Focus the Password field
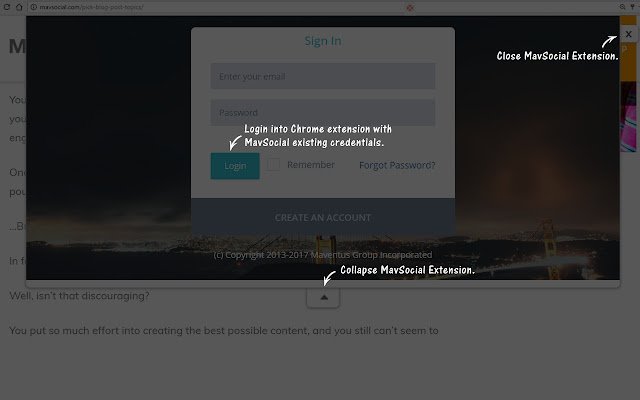Image resolution: width=640 pixels, height=400 pixels. tap(323, 113)
